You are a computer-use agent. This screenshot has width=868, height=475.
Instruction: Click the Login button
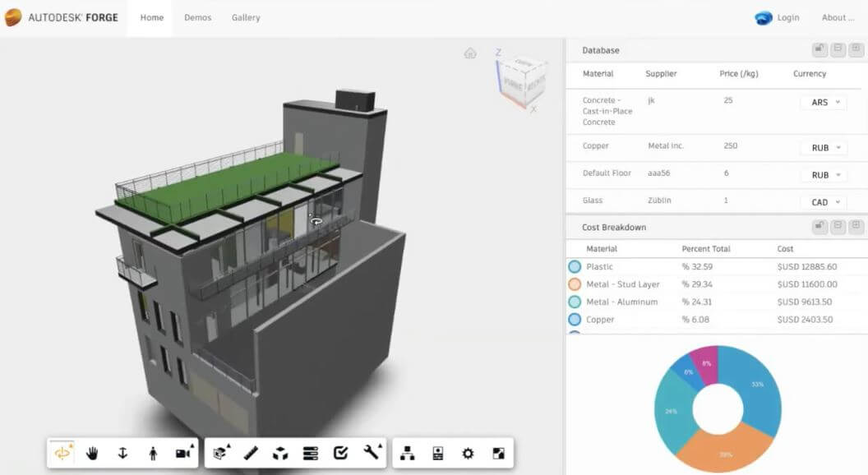tap(787, 16)
